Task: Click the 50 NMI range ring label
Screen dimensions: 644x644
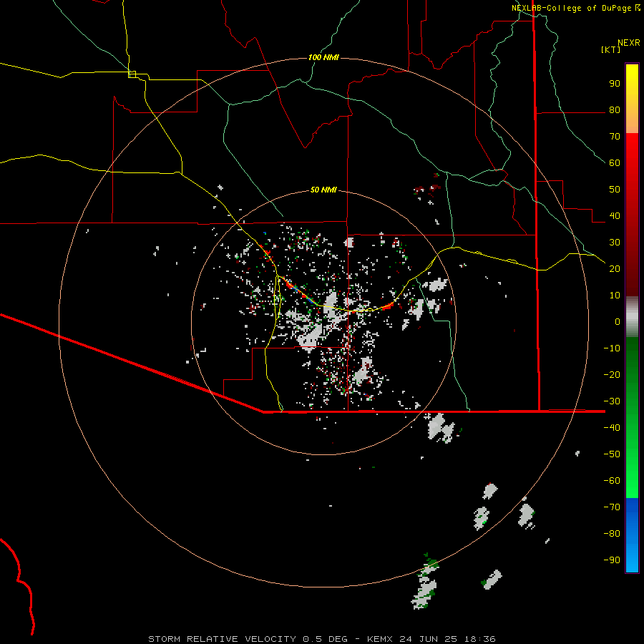Action: pos(323,190)
